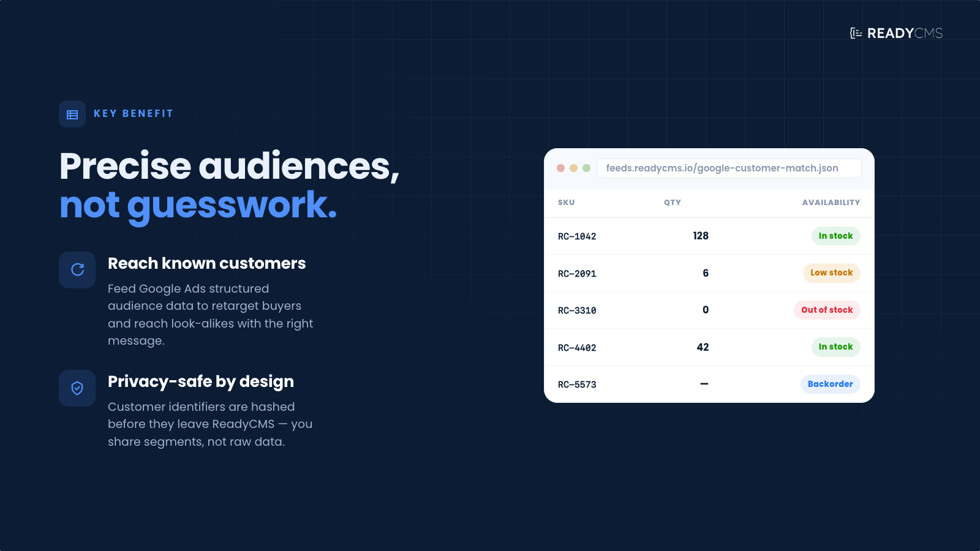Click the red window dot

pos(560,168)
